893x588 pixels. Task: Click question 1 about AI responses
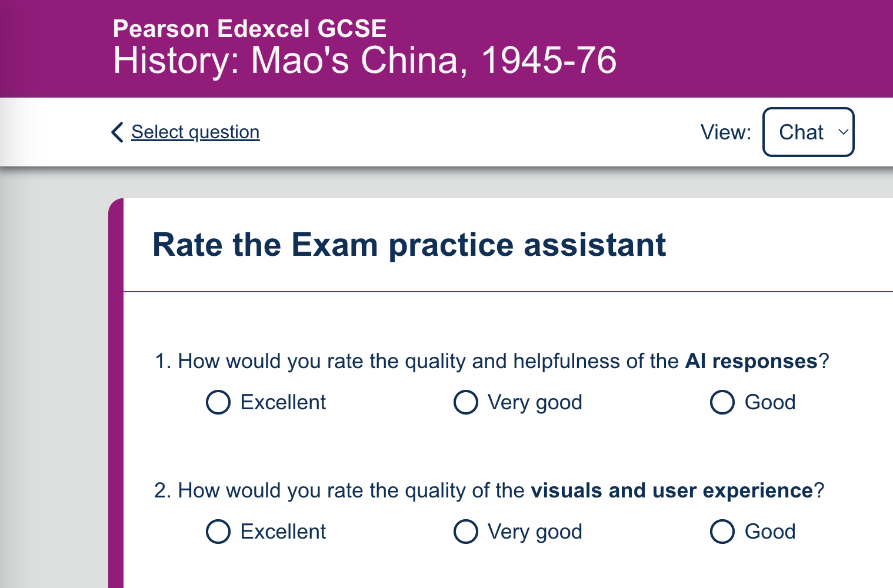coord(492,361)
